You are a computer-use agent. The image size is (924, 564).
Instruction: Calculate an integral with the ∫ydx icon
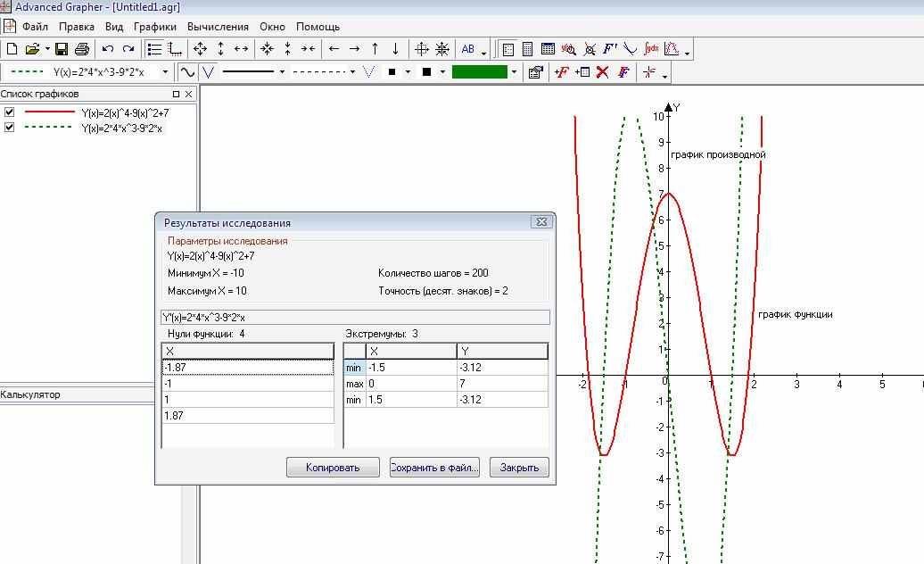coord(651,49)
